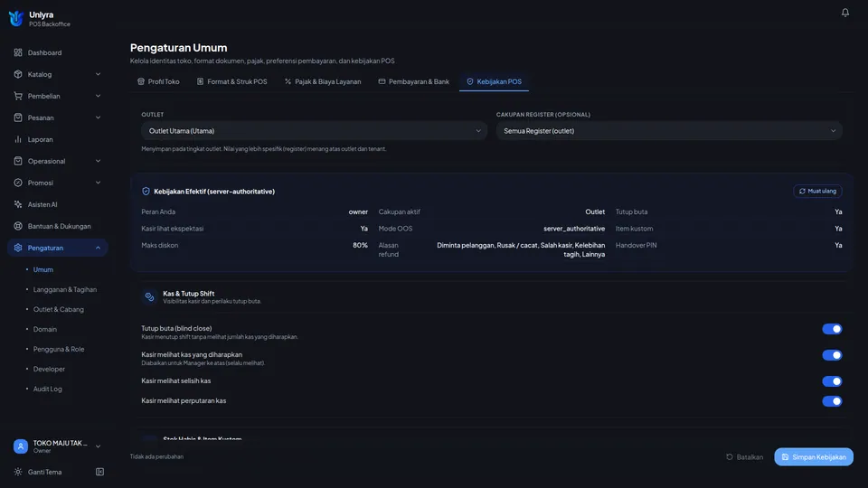Click the Kebijakan POS shield tab icon
Viewport: 868px width, 488px height.
coord(469,81)
